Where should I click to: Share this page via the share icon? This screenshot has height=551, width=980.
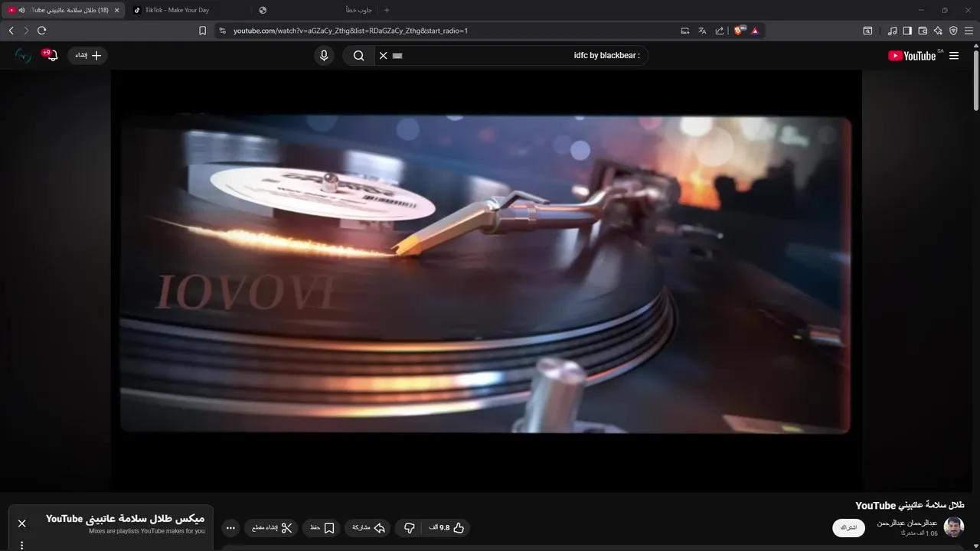click(x=720, y=31)
